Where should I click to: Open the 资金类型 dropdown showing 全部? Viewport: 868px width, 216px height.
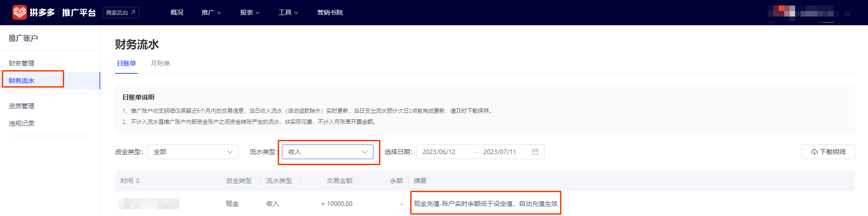click(x=192, y=152)
